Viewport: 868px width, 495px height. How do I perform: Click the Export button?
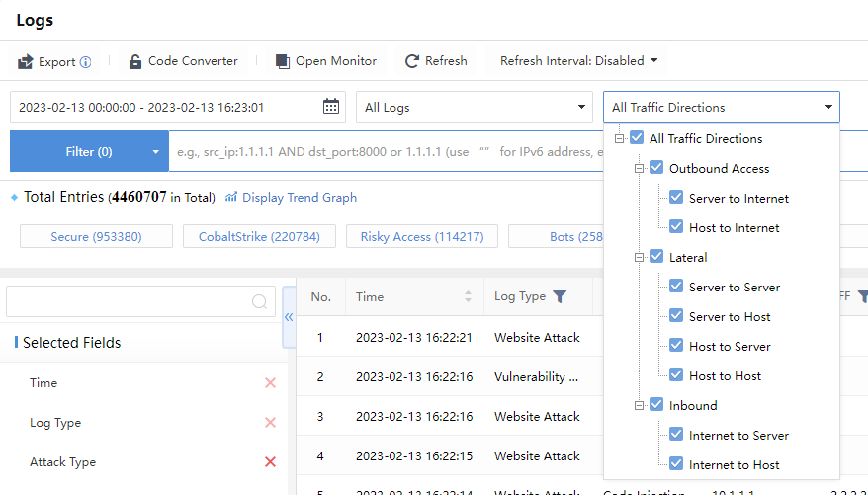54,61
